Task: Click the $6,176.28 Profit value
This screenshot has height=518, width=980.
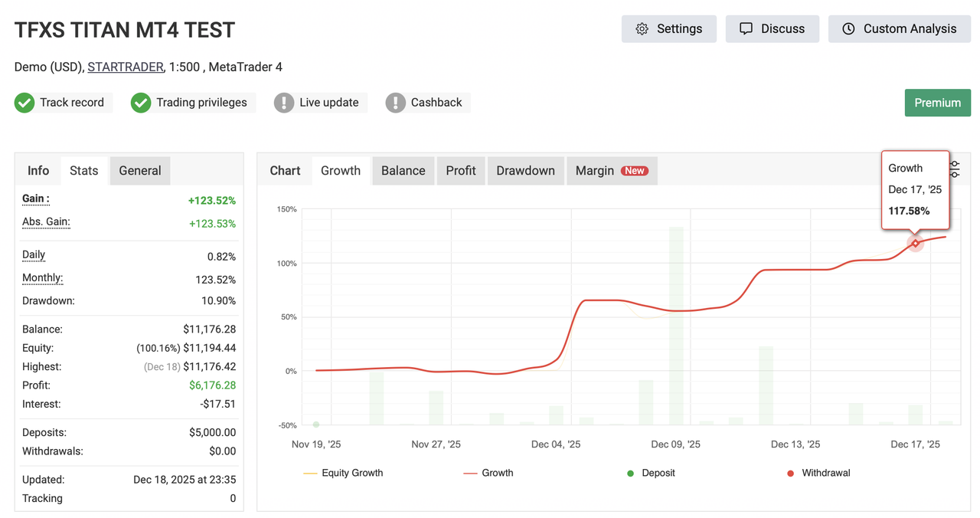Action: coord(212,385)
